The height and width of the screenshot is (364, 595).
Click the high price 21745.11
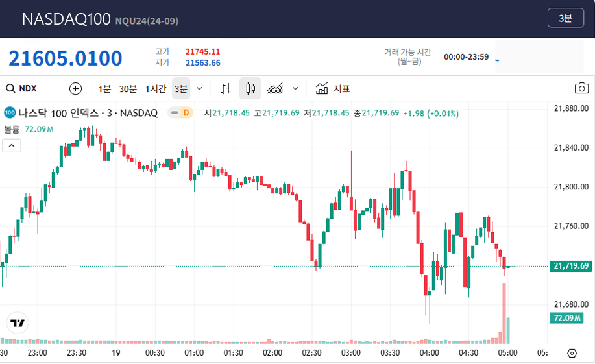coord(202,52)
